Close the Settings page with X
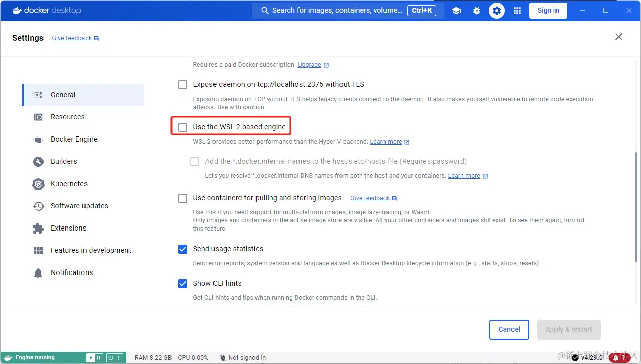The image size is (641, 364). click(619, 37)
